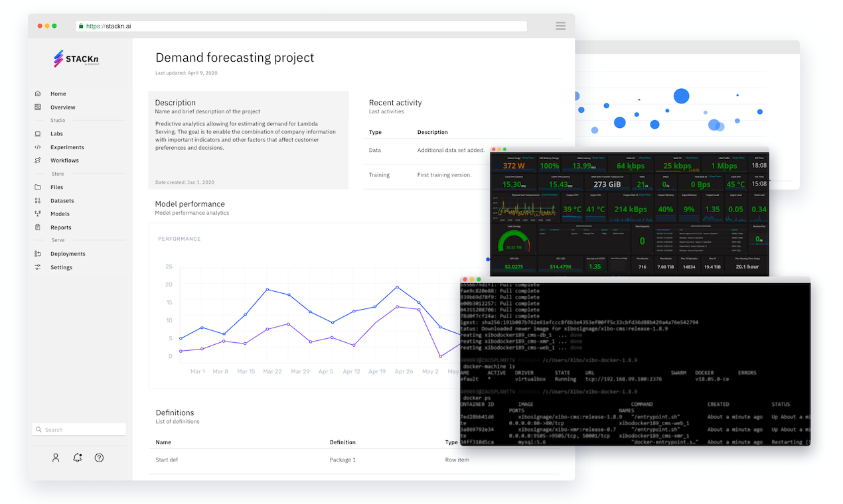Open the browser hamburger menu icon
Viewport: 843px width, 504px height.
tap(561, 26)
